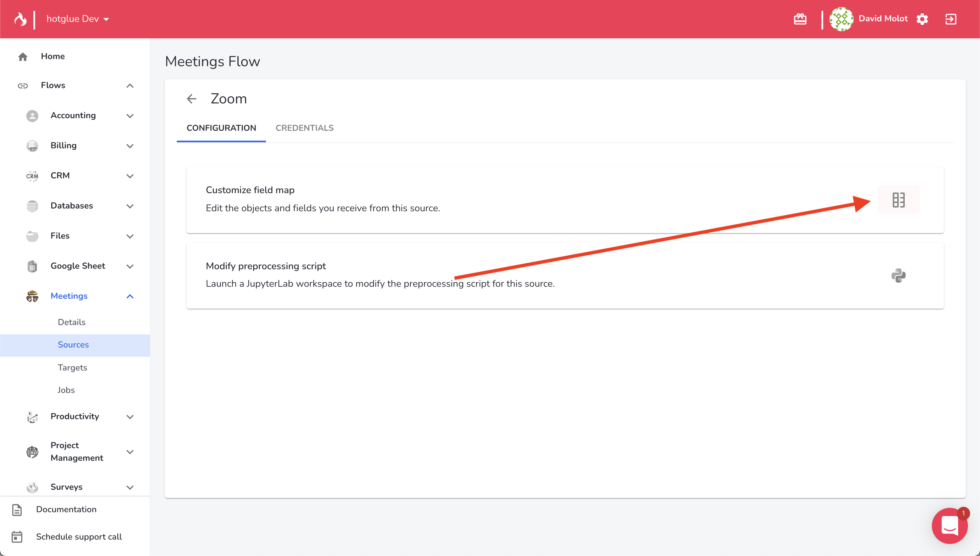The height and width of the screenshot is (556, 980).
Task: Expand the Accounting flow
Action: pos(130,116)
